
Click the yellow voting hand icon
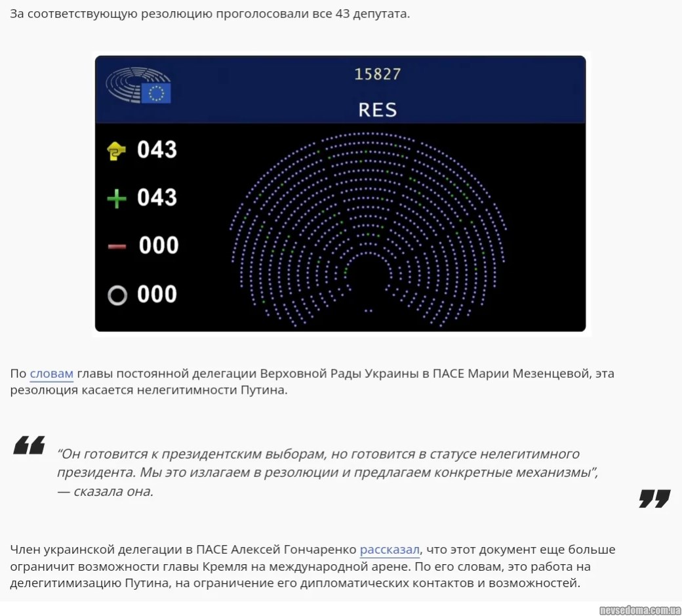tap(116, 151)
